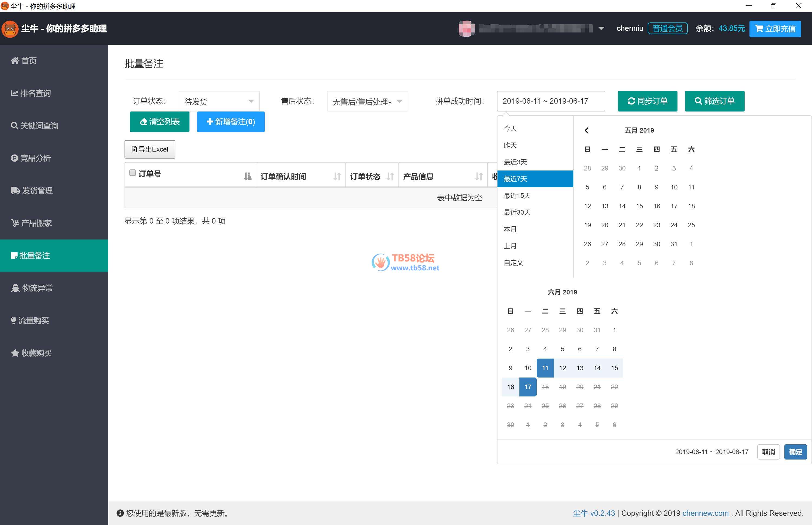The image size is (812, 525).
Task: Open the 订单状态 待发货 dropdown
Action: coord(219,101)
